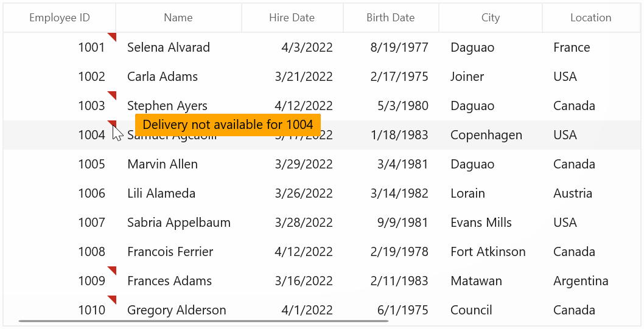Click the horizontal scrollbar thumb at the bottom

203,321
